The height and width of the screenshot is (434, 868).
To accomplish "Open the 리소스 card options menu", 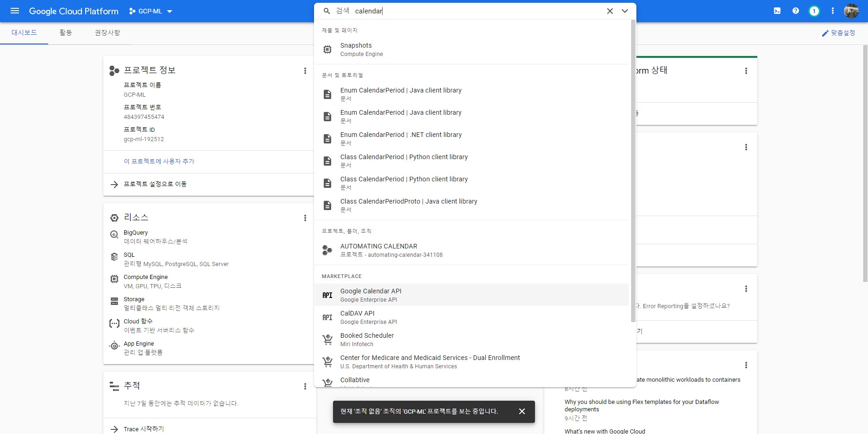I will (x=305, y=218).
